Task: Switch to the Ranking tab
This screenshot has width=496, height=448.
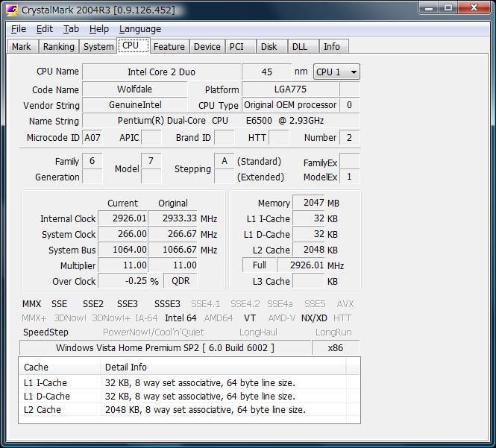Action: pyautogui.click(x=59, y=46)
